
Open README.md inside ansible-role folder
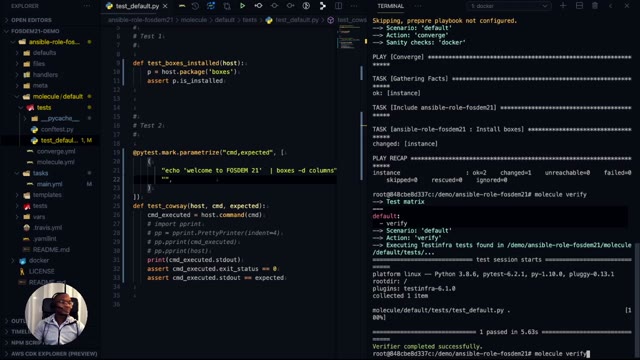tap(51, 249)
